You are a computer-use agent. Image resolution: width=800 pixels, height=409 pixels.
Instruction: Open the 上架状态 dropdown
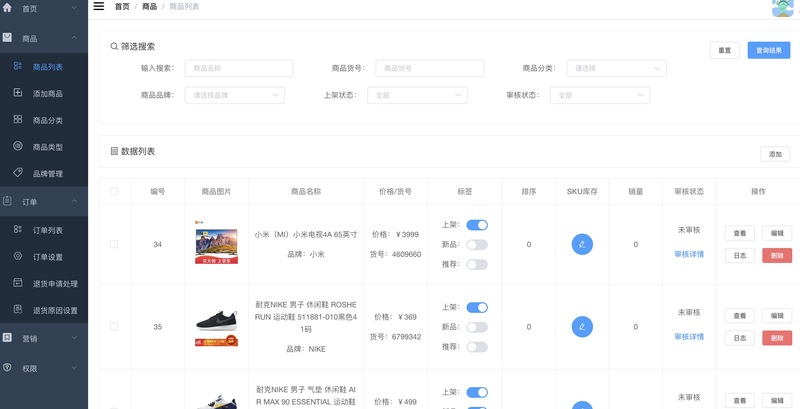coord(417,95)
